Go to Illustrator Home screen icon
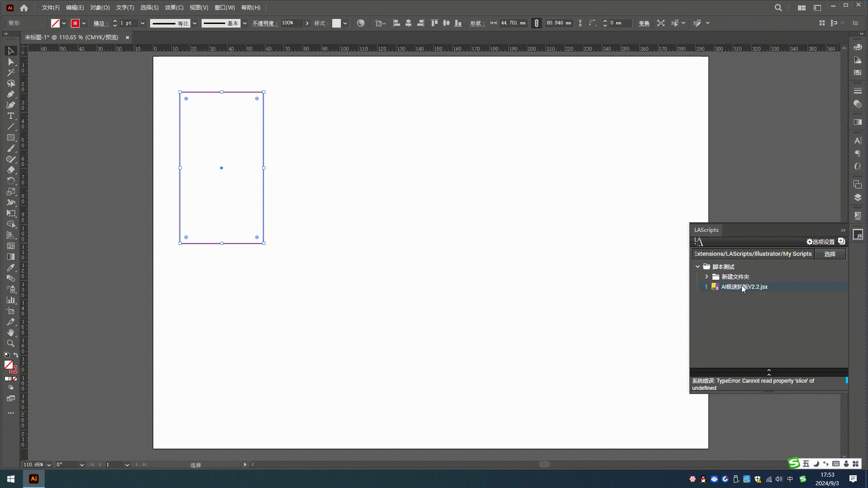 (24, 8)
